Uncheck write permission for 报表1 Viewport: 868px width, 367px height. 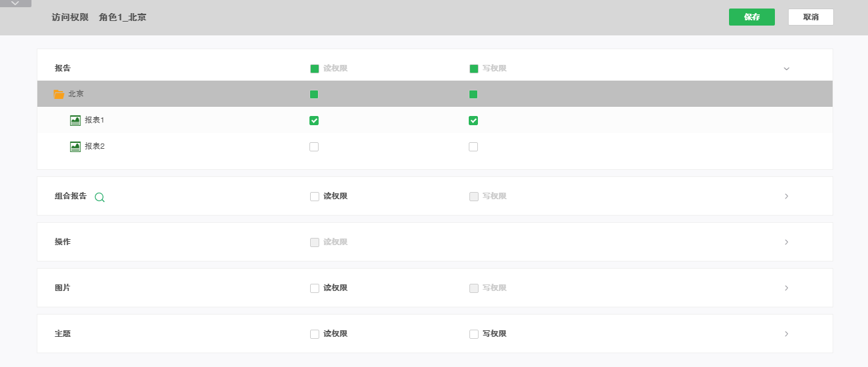click(473, 121)
